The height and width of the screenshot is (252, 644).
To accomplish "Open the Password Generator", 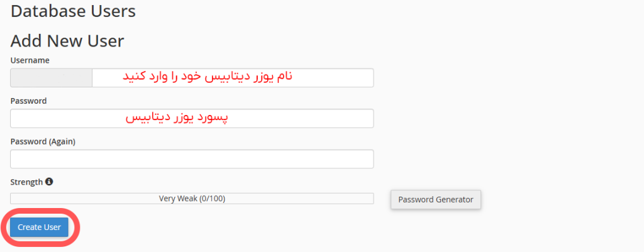I will tap(436, 199).
